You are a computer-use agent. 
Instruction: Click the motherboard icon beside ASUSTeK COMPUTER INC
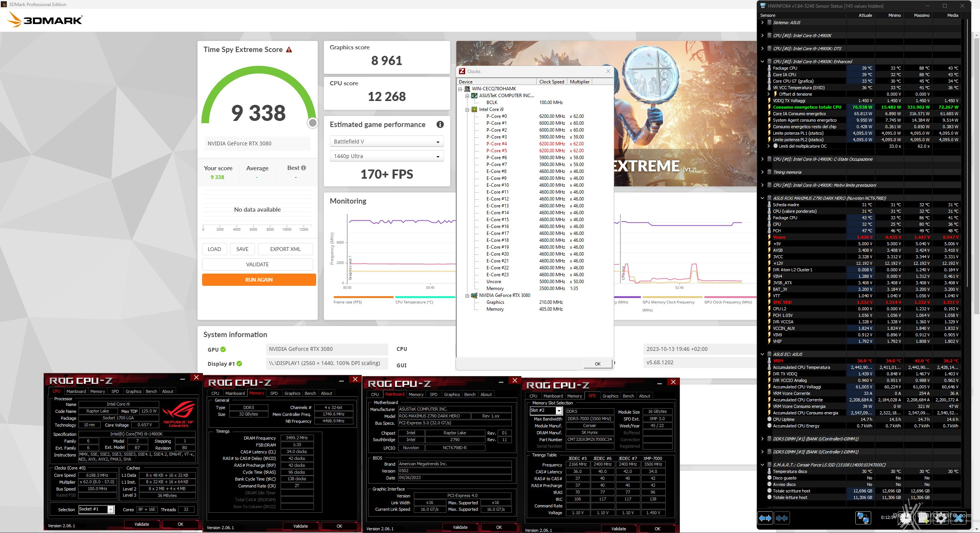[474, 96]
